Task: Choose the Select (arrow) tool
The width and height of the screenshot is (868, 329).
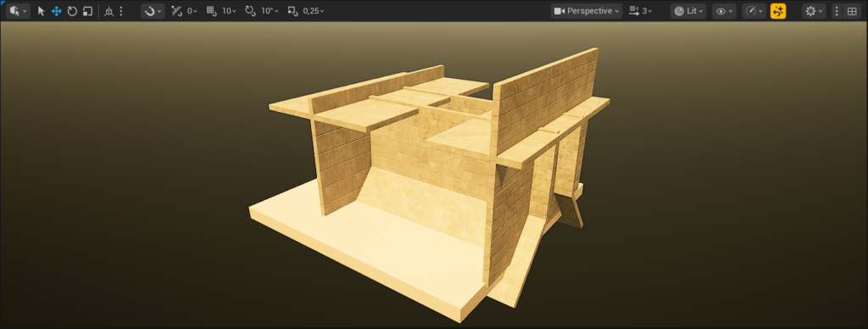Action: click(41, 11)
